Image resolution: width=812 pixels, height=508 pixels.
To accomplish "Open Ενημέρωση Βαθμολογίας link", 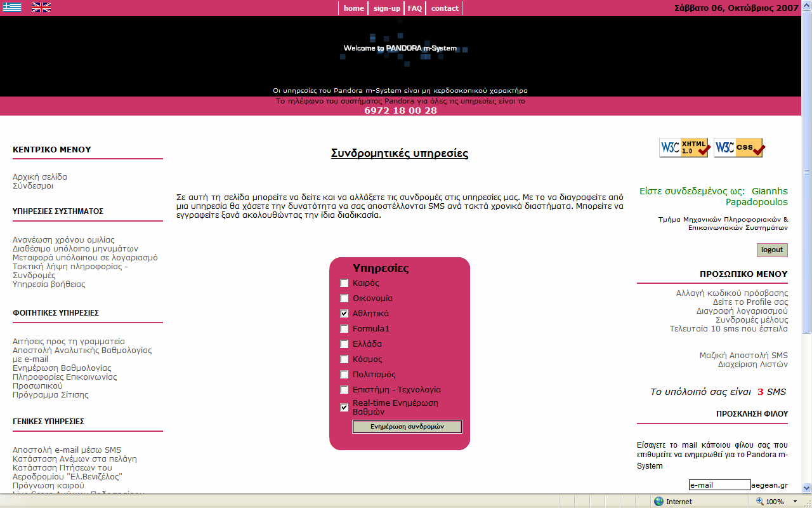I will tap(62, 368).
